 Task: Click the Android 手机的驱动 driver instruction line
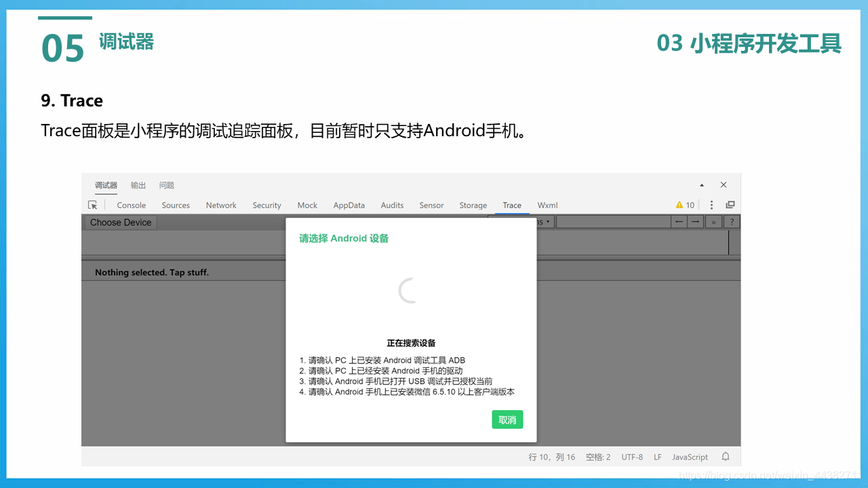tap(381, 371)
